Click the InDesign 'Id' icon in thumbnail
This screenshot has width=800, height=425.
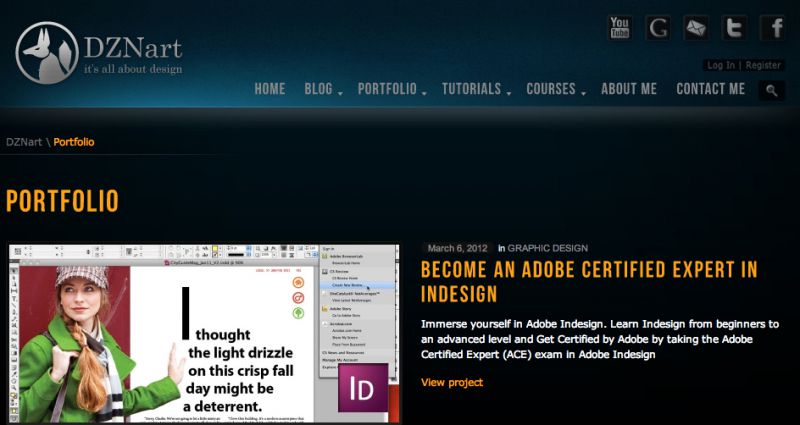(x=362, y=388)
